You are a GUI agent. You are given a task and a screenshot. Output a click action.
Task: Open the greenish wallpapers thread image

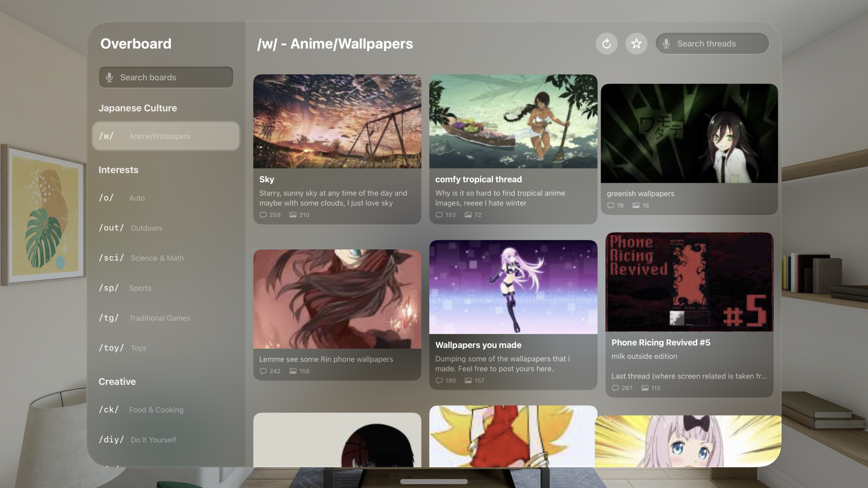point(689,133)
